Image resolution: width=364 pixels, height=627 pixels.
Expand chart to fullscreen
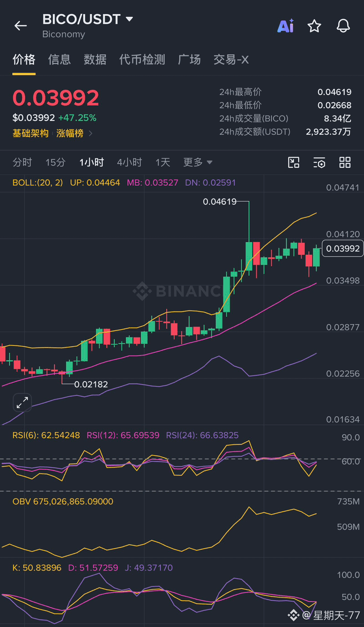coord(22,402)
